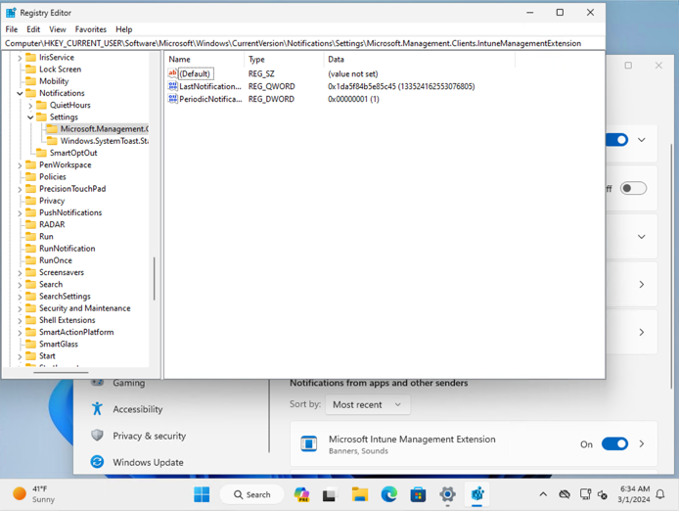Expand the IrisService key
Viewport: 684px width, 516px height.
[20, 58]
